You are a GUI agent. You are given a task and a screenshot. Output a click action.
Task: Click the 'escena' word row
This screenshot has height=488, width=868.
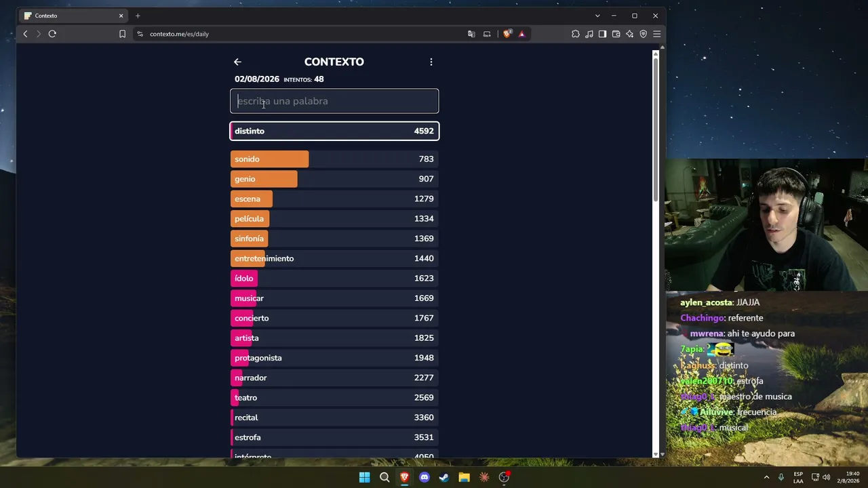334,199
